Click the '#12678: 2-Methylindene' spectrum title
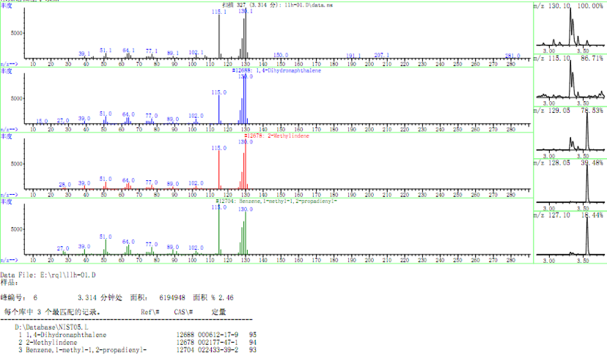Screen dimensions: 607x364 click(277, 135)
